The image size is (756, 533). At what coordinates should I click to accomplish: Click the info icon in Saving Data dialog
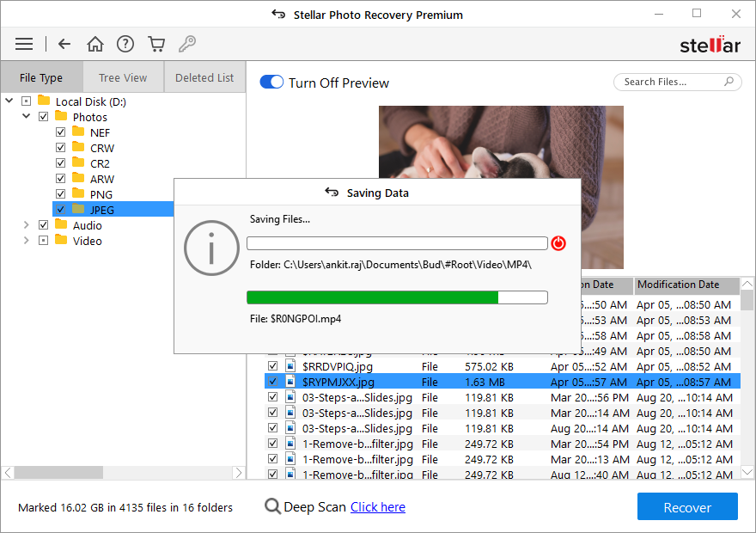coord(211,248)
